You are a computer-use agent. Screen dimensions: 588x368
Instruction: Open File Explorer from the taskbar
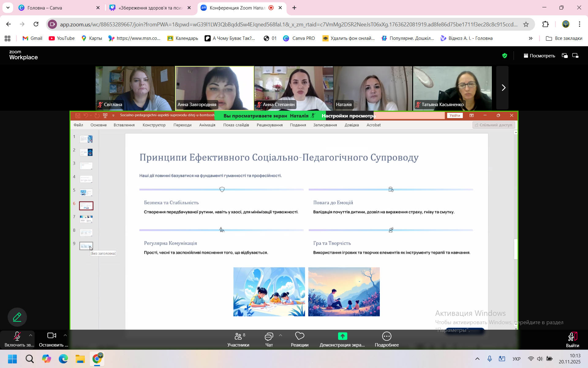[80, 359]
